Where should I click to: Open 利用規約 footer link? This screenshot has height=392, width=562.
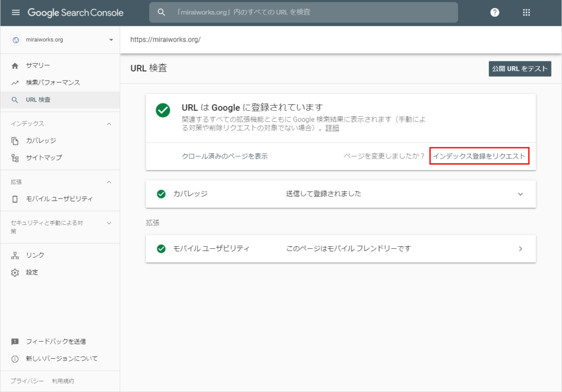coord(63,381)
